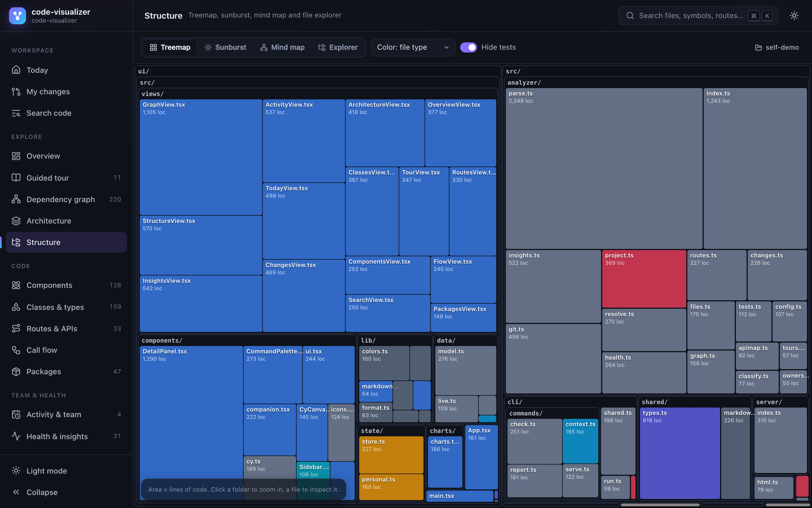This screenshot has height=508, width=812.
Task: Click the Classes & types shapes icon
Action: [x=16, y=307]
